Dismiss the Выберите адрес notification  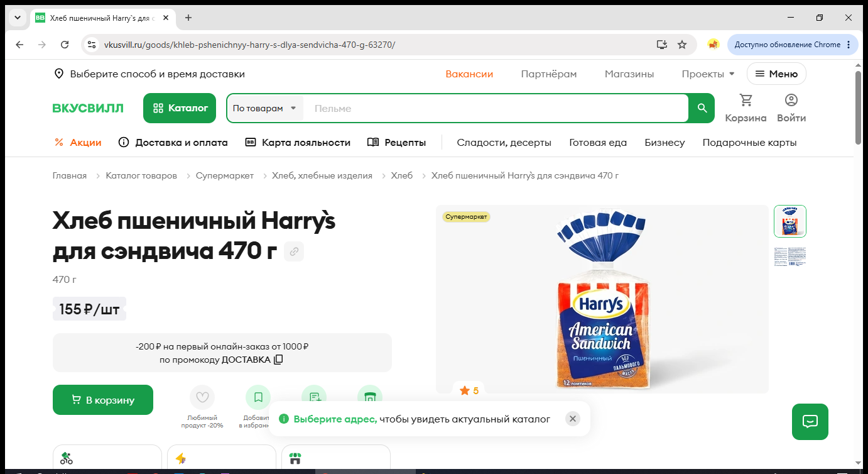click(572, 419)
